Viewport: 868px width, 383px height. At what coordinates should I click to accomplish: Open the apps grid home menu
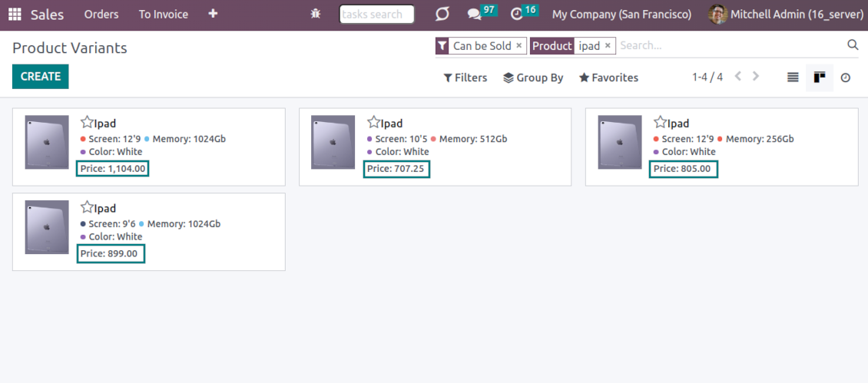click(15, 15)
